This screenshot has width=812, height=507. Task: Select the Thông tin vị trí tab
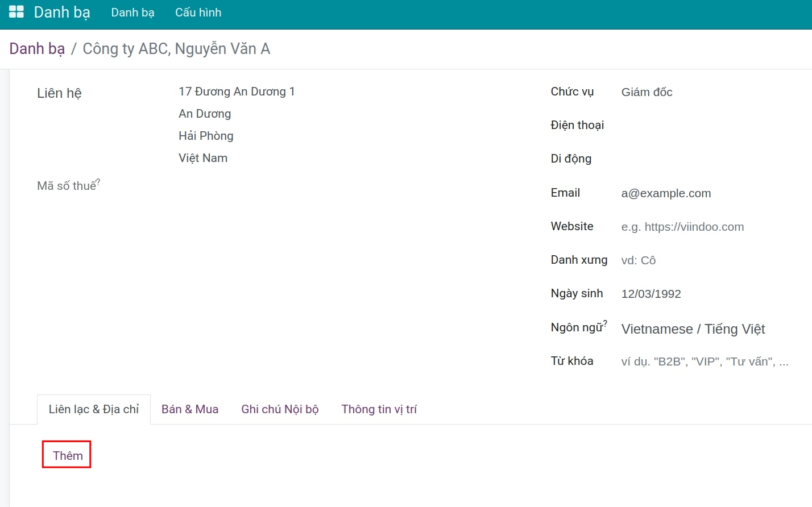click(x=379, y=409)
